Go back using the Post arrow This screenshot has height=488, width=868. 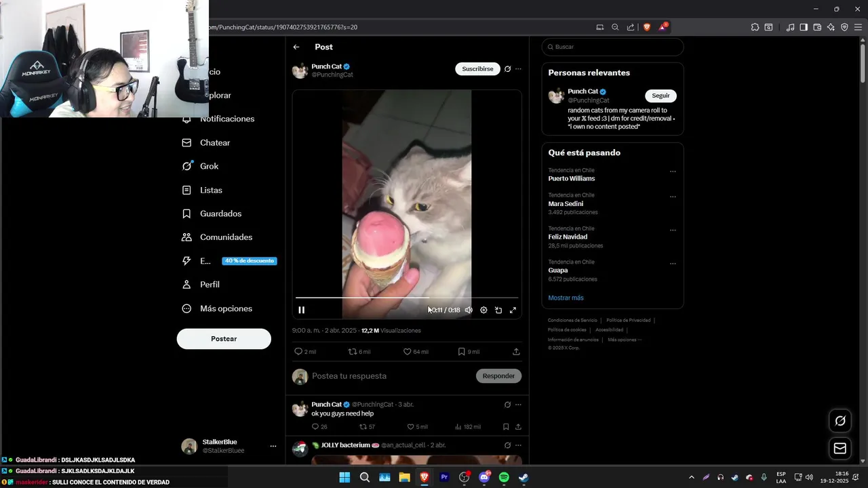pos(296,47)
